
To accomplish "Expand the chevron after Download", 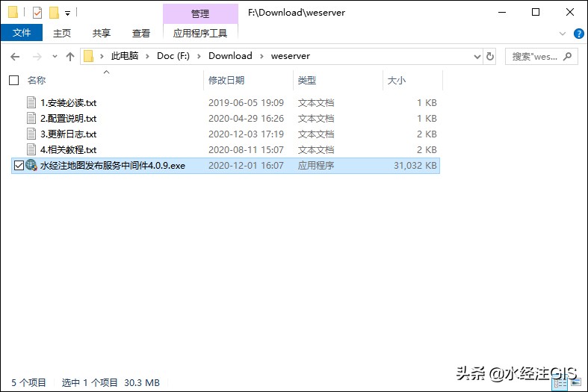I will pos(261,56).
